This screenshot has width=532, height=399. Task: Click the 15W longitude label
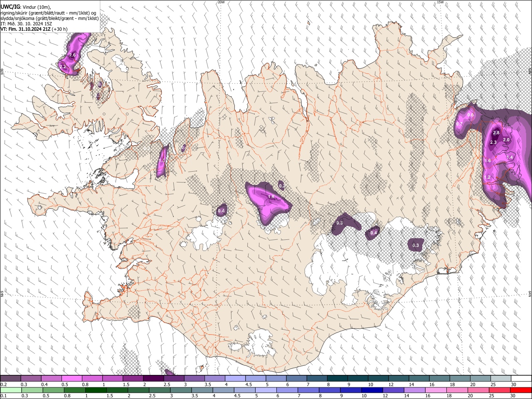tap(440, 2)
